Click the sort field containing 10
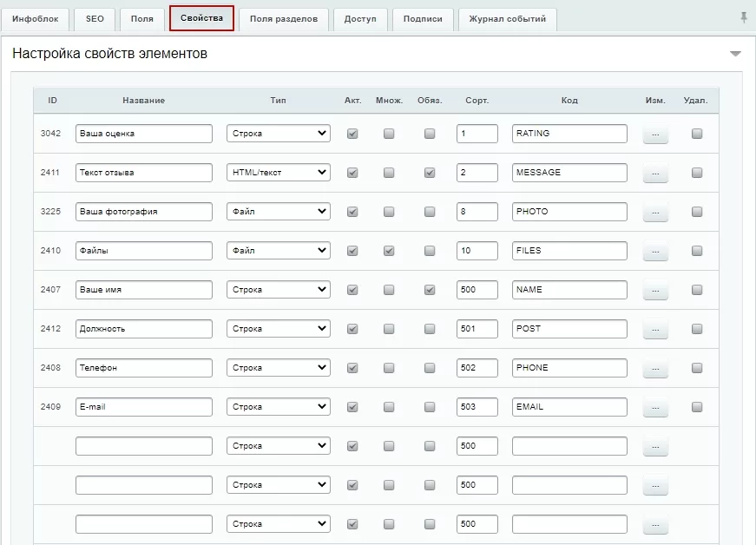Viewport: 756px width, 545px height. click(477, 251)
